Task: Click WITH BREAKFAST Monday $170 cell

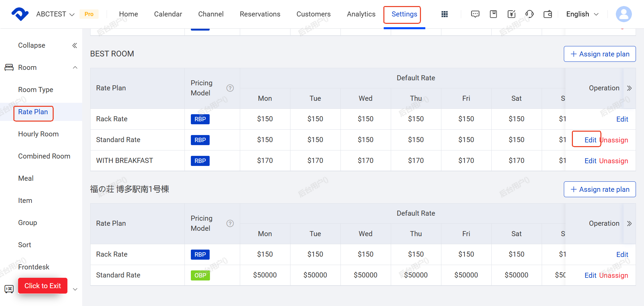Action: (x=265, y=161)
